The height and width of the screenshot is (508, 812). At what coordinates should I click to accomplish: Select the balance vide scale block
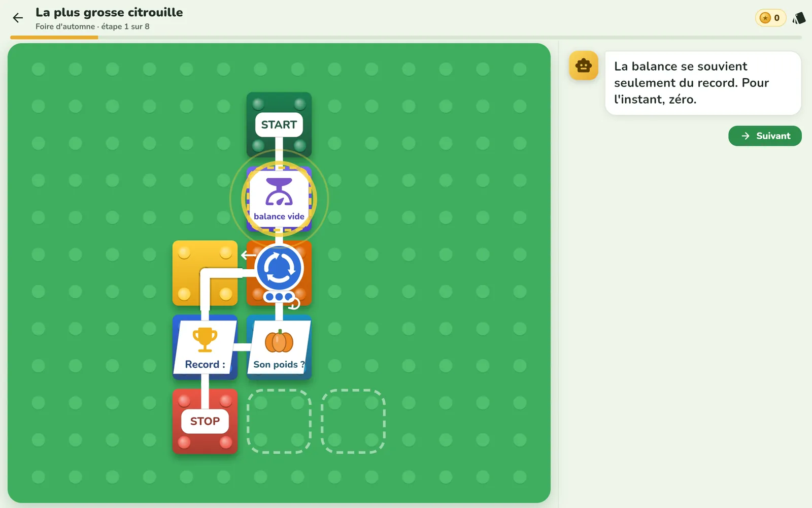pyautogui.click(x=279, y=199)
